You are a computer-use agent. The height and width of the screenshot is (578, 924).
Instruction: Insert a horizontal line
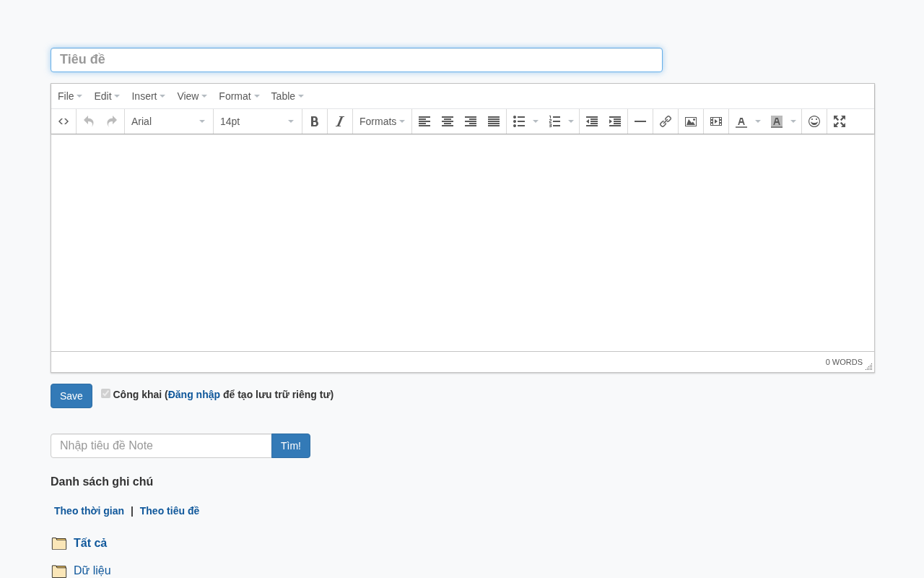[x=640, y=121]
